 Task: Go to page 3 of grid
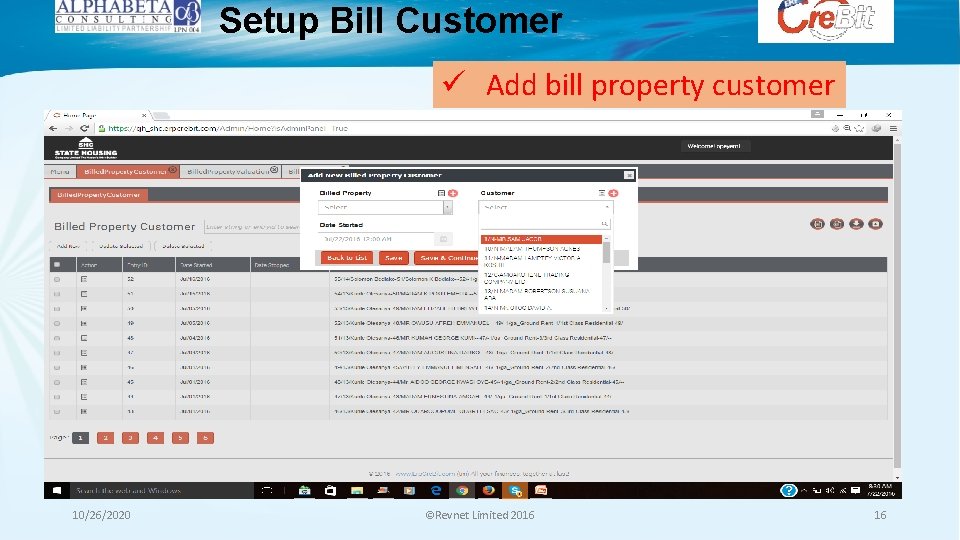[130, 438]
